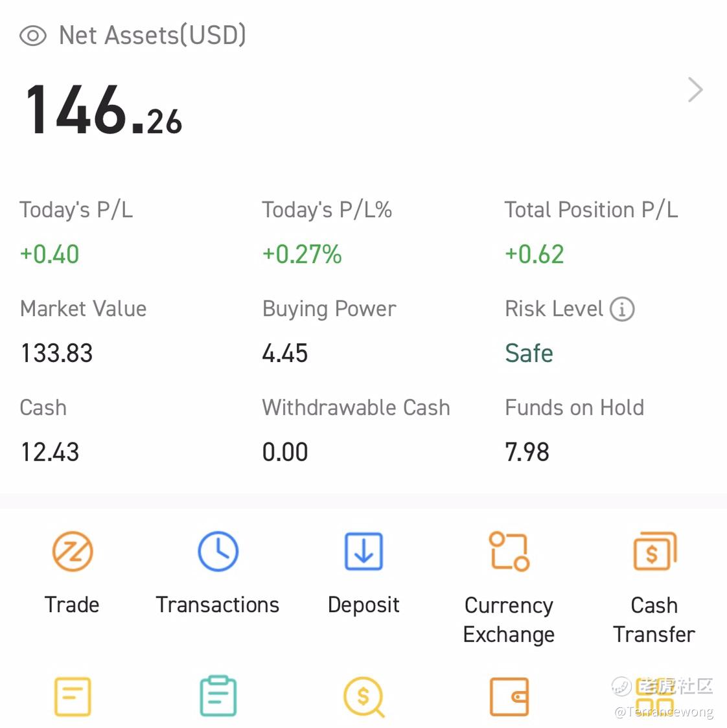
Task: Click the Risk Level info icon
Action: (622, 309)
